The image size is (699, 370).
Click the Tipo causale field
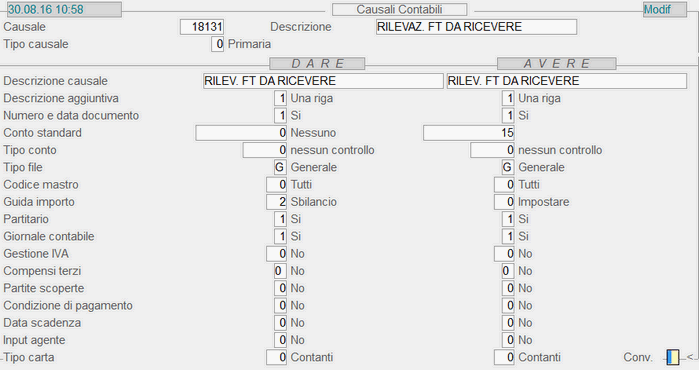(x=218, y=44)
